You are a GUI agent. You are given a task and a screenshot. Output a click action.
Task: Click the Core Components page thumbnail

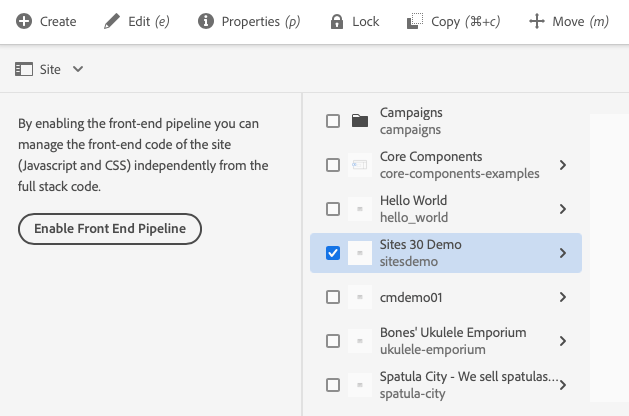tap(360, 165)
